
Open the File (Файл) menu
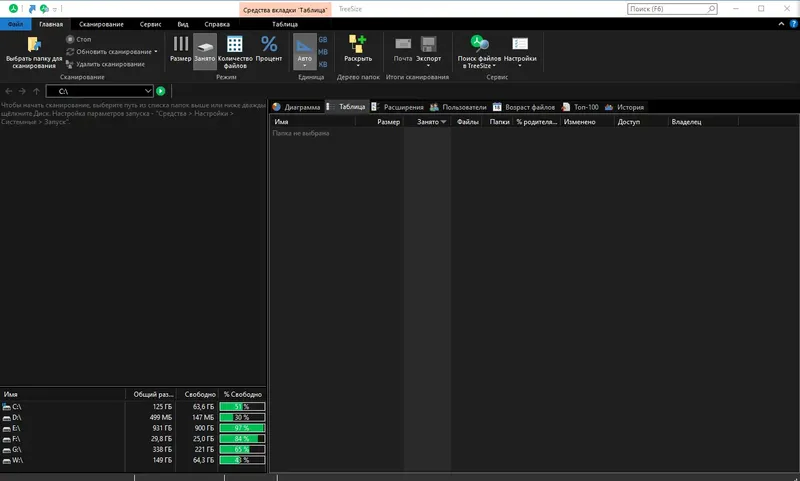[15, 24]
